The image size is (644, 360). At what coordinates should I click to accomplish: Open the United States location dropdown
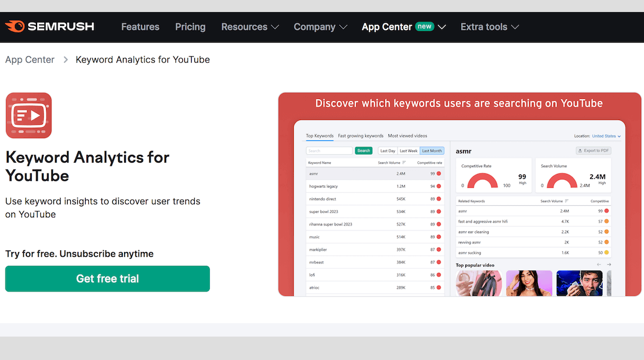pos(606,136)
